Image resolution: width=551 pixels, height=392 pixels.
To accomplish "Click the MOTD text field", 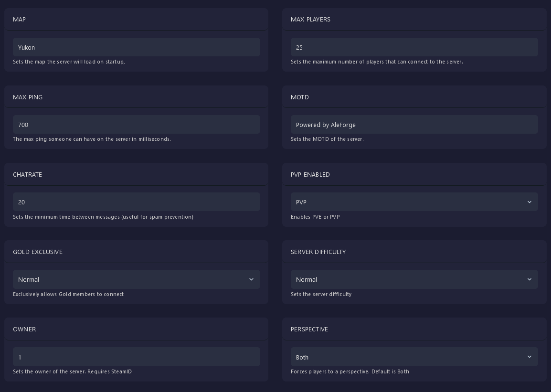I will [x=414, y=125].
